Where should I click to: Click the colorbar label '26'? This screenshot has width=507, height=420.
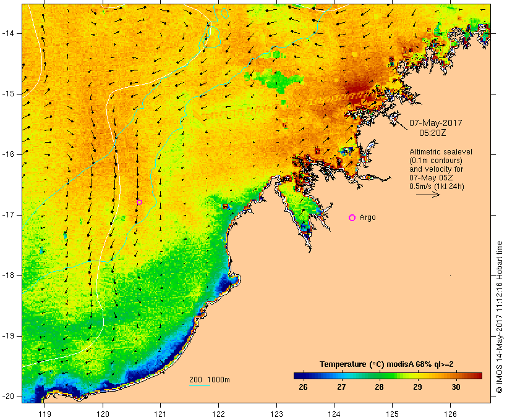[x=304, y=387]
